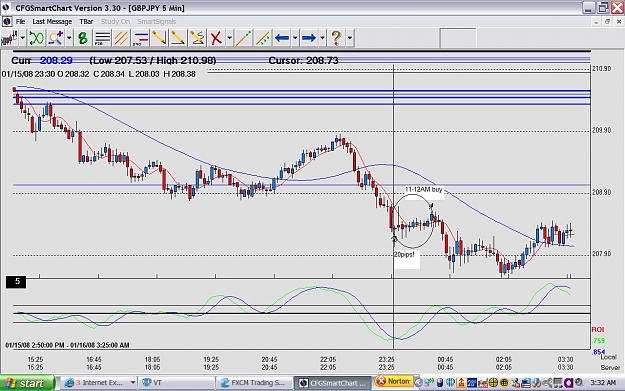
Task: Select the Fib lines tool
Action: tap(102, 38)
